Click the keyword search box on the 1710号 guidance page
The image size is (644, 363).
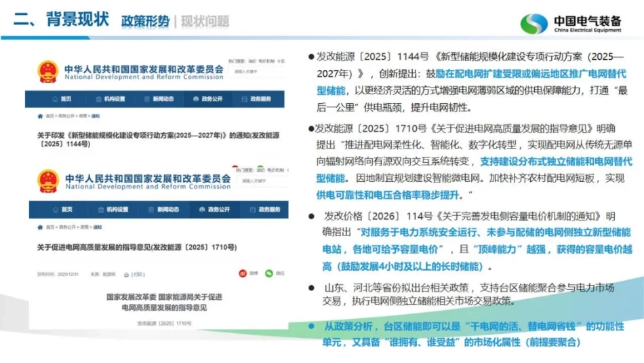point(263,181)
